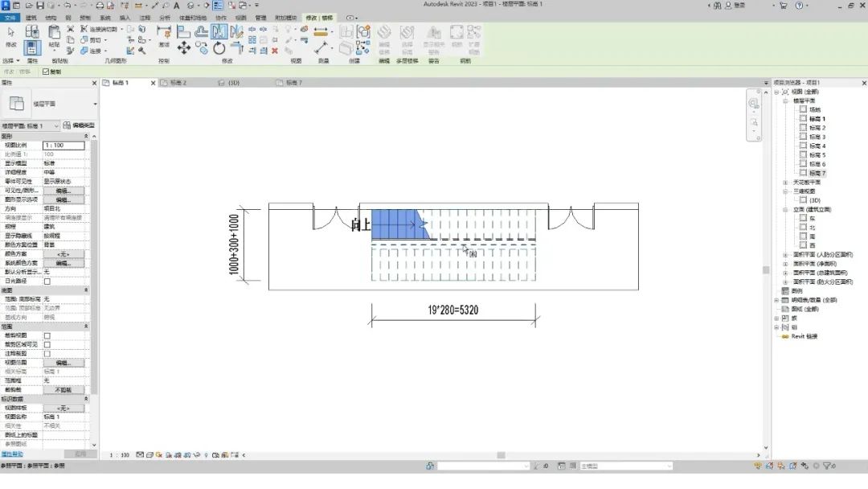The height and width of the screenshot is (489, 868).
Task: Click the Print icon in quick access toolbar
Action: point(100,6)
